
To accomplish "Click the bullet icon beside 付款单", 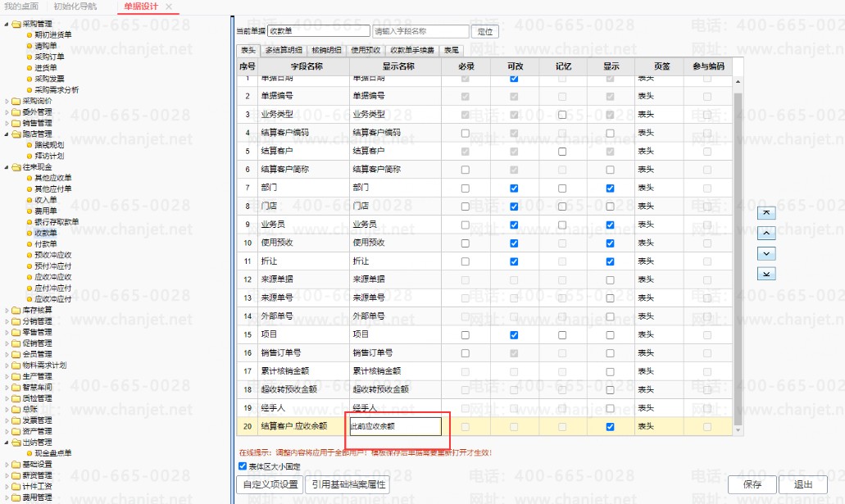I will click(30, 244).
